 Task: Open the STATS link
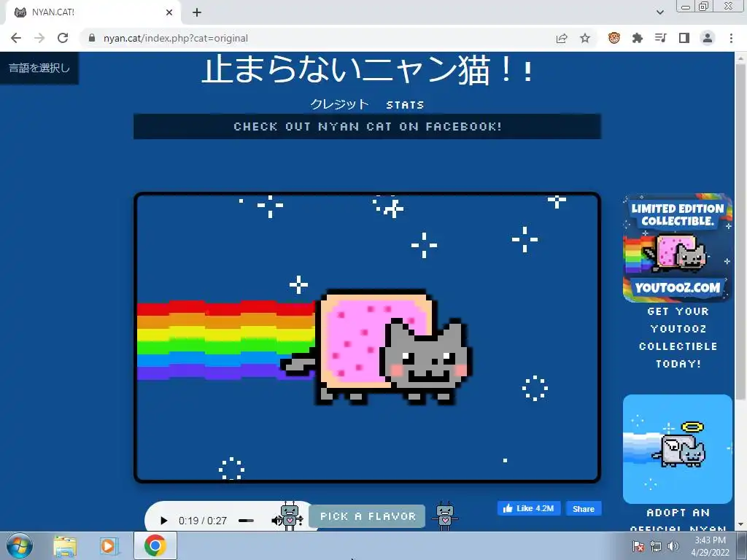coord(405,105)
